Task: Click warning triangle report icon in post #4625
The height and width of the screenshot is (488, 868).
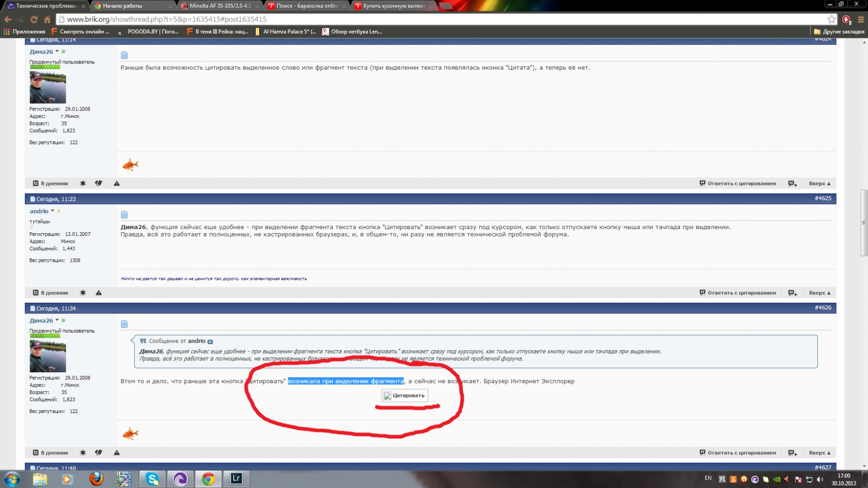Action: click(x=99, y=293)
